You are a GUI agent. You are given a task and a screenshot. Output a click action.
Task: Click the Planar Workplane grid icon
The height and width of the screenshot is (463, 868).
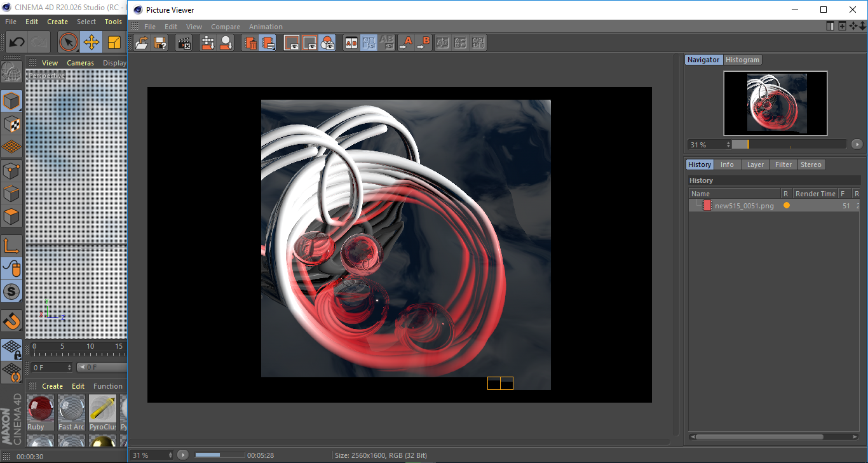pyautogui.click(x=11, y=372)
